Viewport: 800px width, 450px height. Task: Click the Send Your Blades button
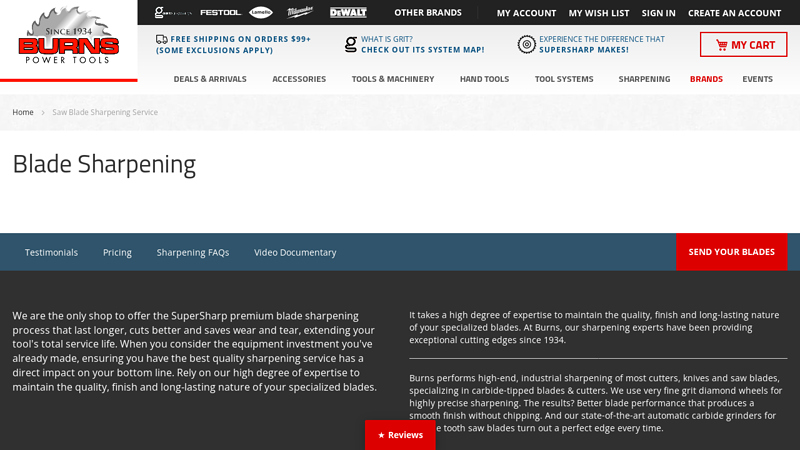731,252
